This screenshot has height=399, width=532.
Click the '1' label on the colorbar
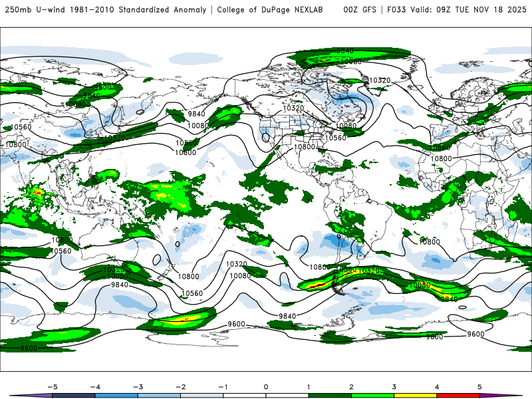[x=309, y=387]
